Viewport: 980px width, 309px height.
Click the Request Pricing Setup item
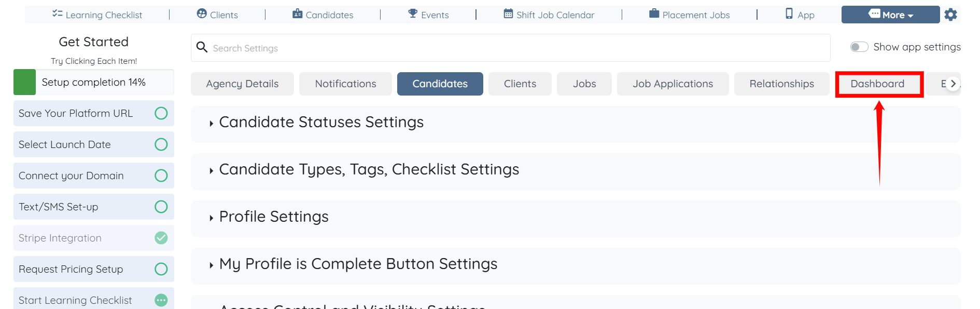(71, 269)
